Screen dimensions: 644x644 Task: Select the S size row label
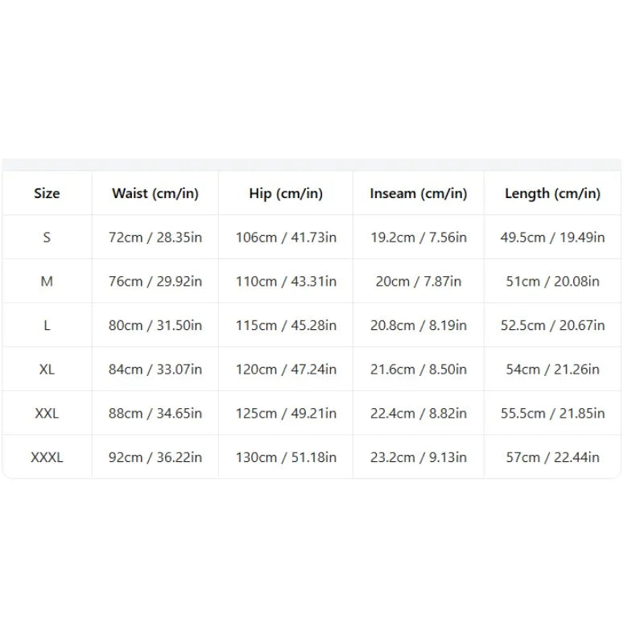[x=47, y=237]
